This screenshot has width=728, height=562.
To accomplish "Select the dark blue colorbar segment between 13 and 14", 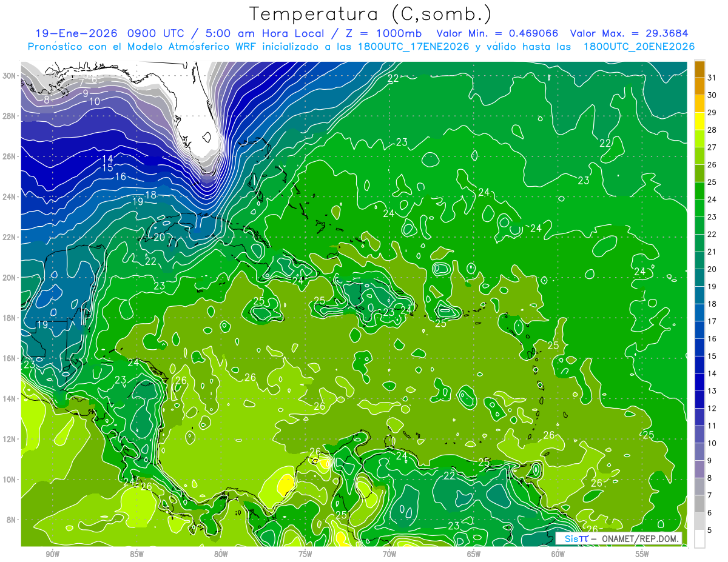I will click(x=699, y=382).
